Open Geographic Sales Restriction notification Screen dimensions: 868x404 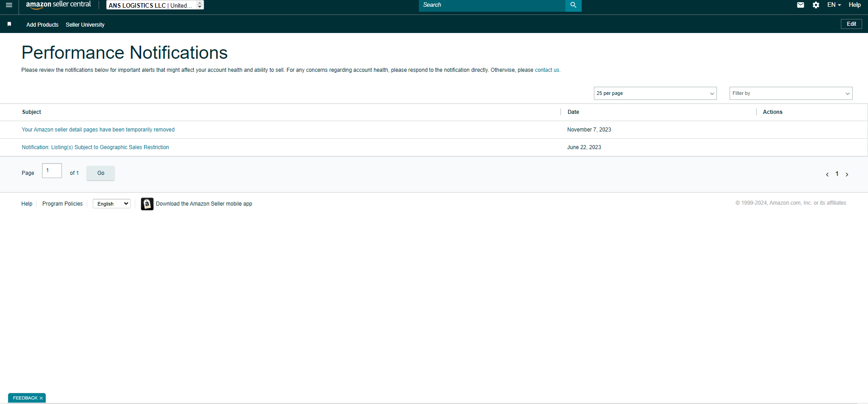coord(95,147)
